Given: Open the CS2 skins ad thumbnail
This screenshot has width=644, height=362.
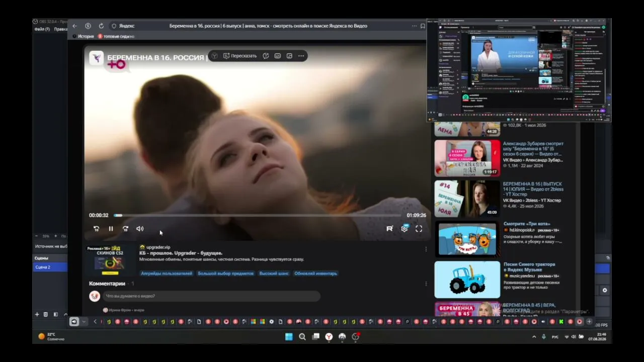Looking at the screenshot, I should (110, 260).
